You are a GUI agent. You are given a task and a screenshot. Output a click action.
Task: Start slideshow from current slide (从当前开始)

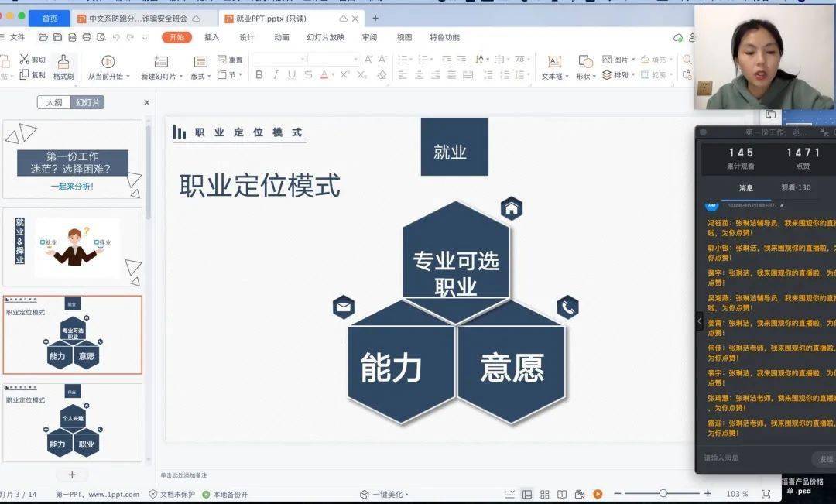(108, 67)
